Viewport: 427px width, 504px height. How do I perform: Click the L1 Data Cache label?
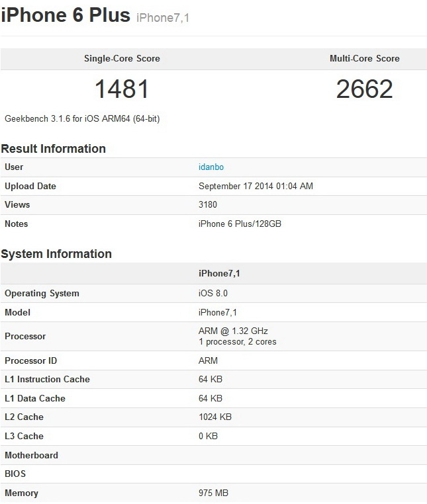tap(35, 399)
